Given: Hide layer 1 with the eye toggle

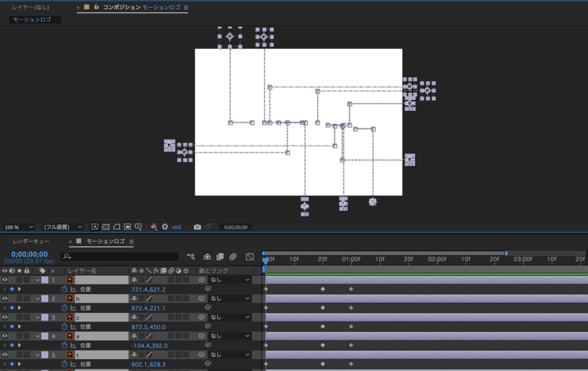Looking at the screenshot, I should coord(5,280).
